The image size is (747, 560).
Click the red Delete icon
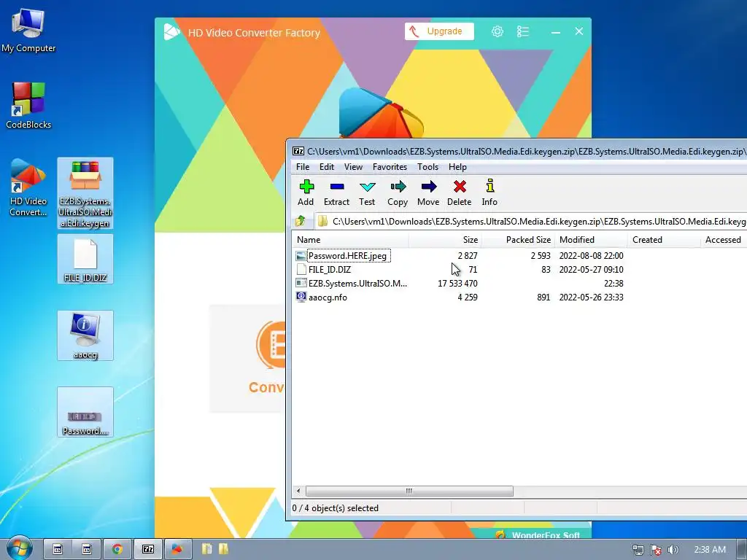pos(460,192)
